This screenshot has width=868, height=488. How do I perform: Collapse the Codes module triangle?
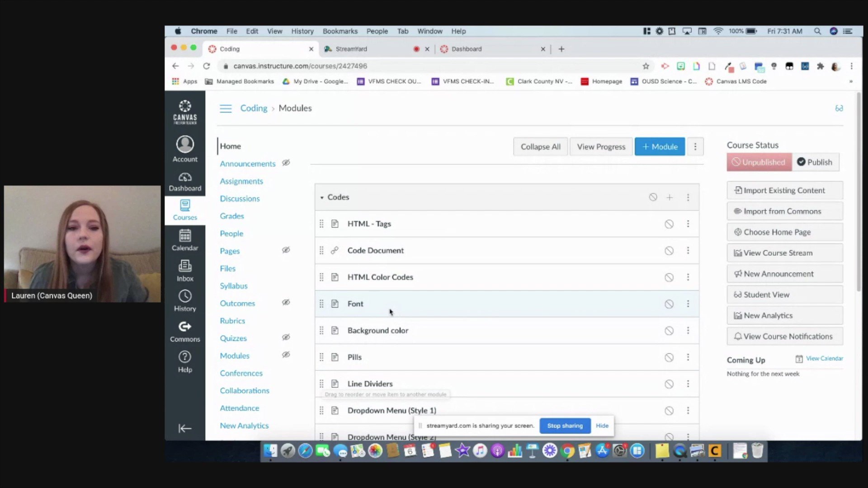pos(322,197)
